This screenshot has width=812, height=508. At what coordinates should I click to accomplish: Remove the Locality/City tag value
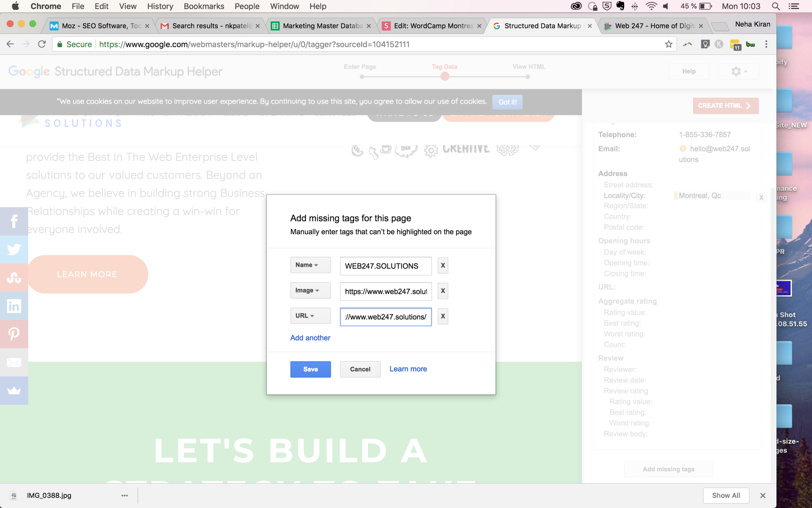tap(761, 198)
